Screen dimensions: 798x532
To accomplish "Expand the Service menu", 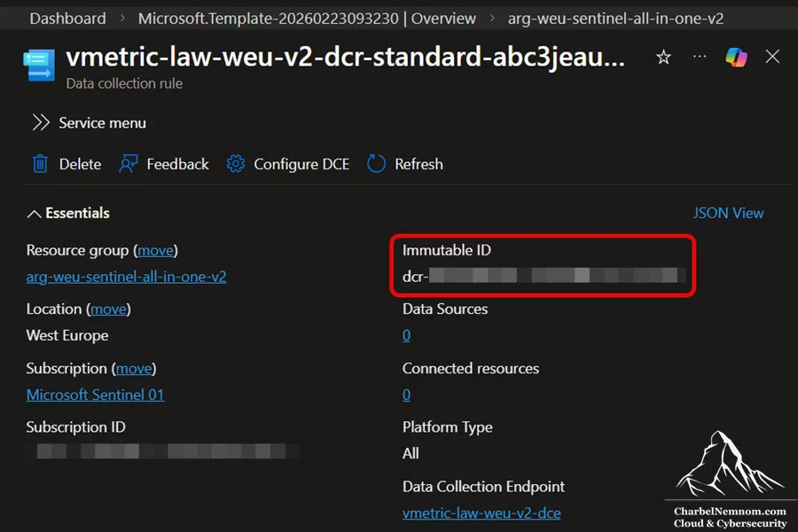I will tap(90, 122).
